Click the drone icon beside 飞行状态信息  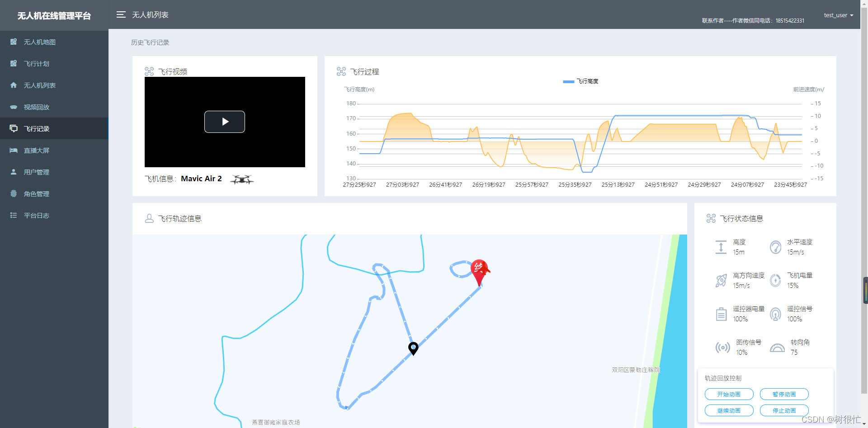click(x=711, y=218)
